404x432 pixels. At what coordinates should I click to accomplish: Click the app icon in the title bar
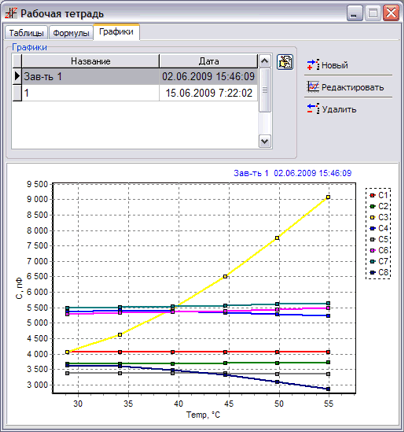(x=11, y=13)
